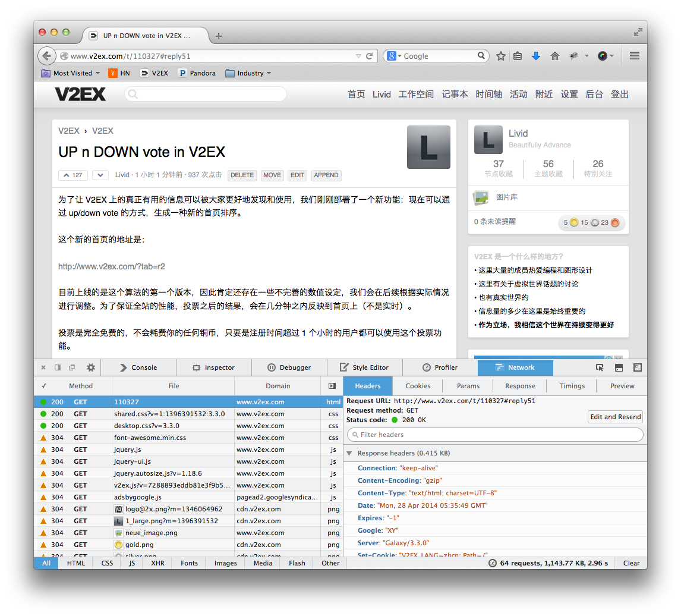Click the Firefox back arrow button

[46, 56]
